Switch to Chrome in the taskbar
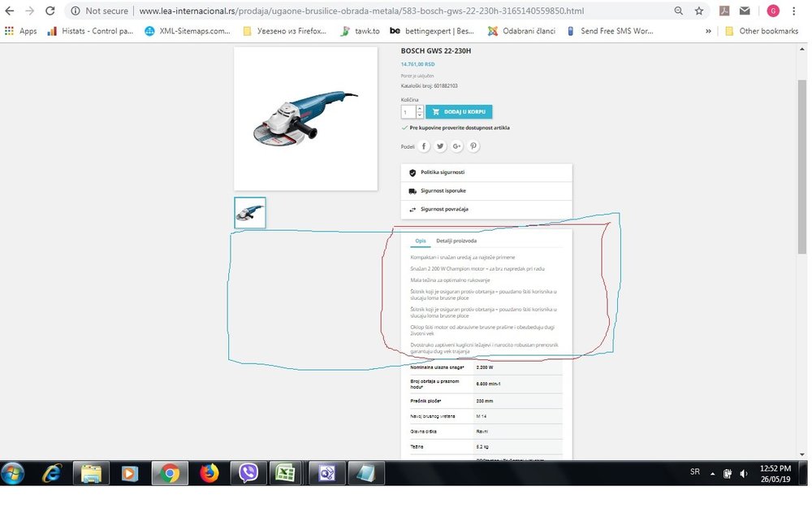Image resolution: width=812 pixels, height=508 pixels. [x=170, y=474]
